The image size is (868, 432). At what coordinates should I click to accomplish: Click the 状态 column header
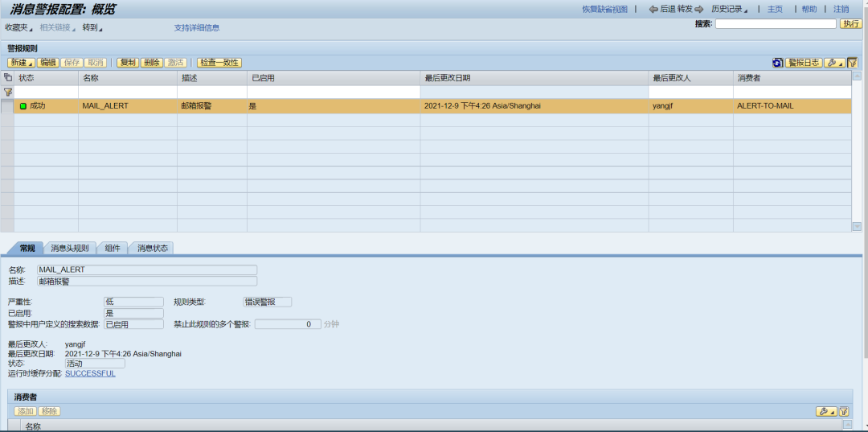(x=47, y=78)
